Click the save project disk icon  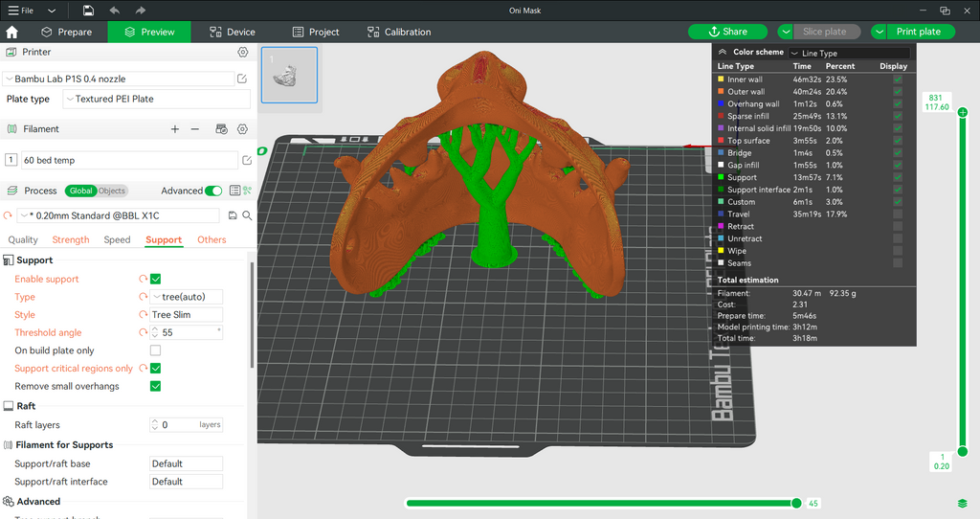point(89,10)
